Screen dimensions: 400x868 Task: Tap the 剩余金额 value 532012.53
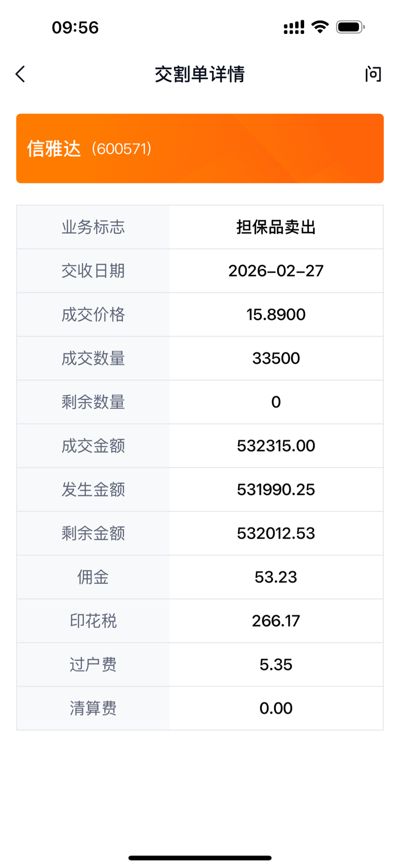click(276, 534)
